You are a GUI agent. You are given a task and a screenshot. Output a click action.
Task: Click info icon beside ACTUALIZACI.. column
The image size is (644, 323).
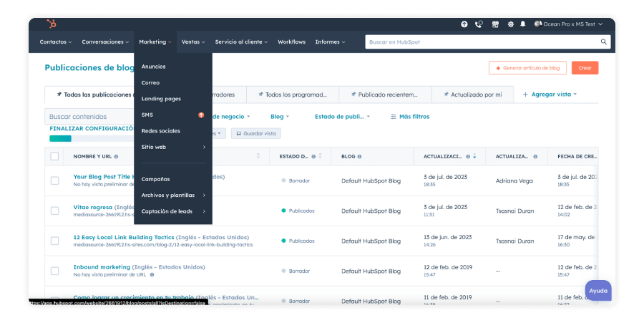tap(468, 157)
